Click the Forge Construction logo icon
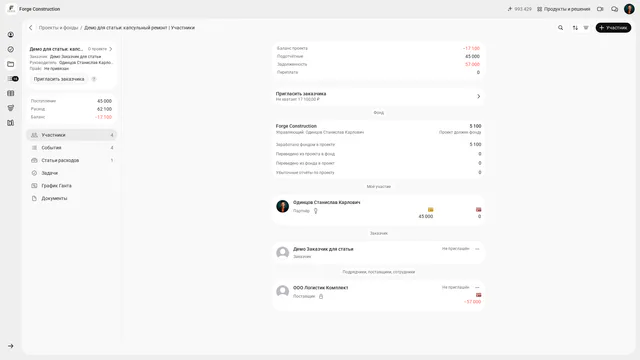Viewport: 640px width, 360px height. click(11, 9)
